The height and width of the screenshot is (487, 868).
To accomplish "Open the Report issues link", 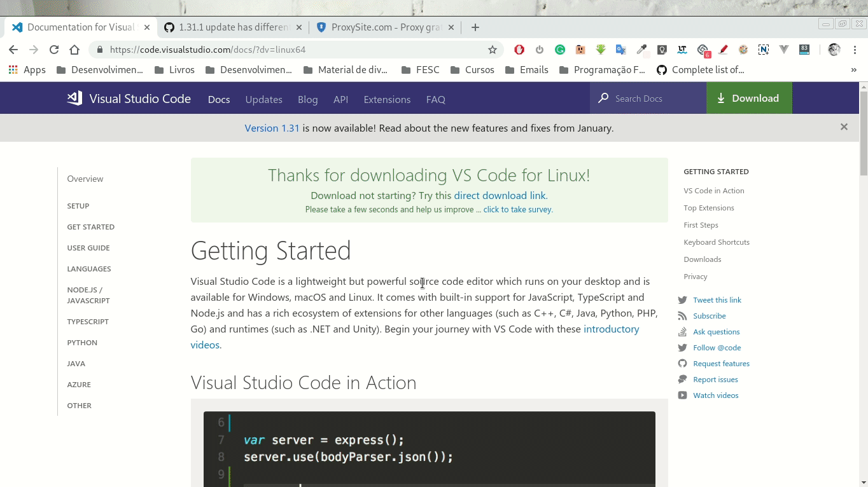I will click(x=715, y=380).
